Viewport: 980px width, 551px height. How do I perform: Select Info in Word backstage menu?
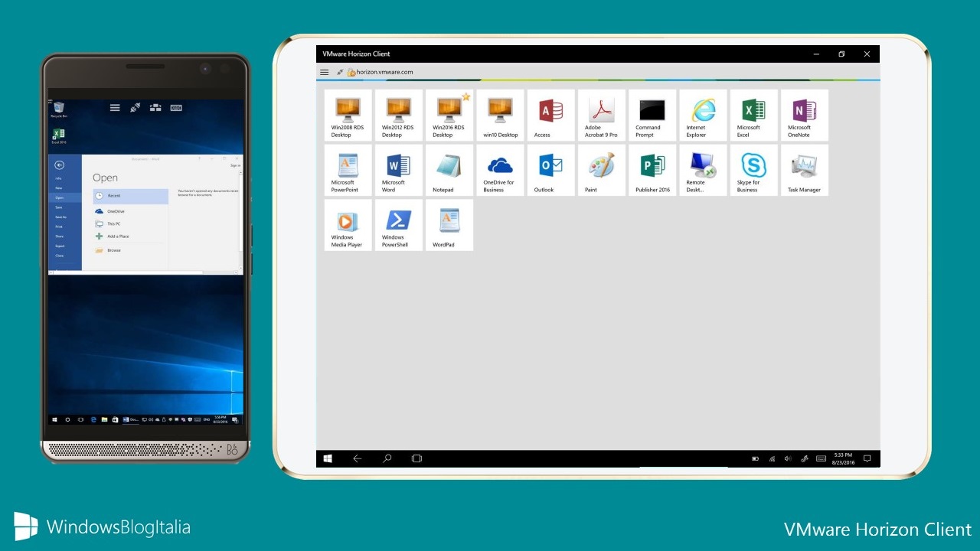58,178
